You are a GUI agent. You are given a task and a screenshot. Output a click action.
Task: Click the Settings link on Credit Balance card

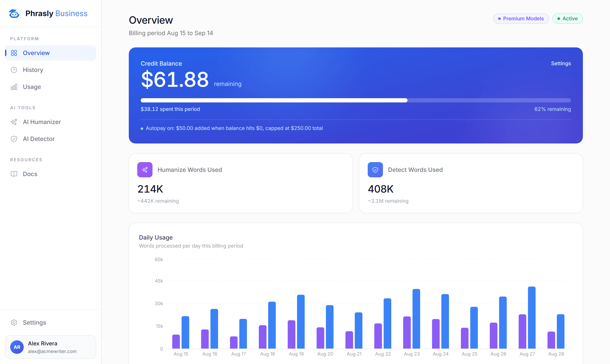561,63
